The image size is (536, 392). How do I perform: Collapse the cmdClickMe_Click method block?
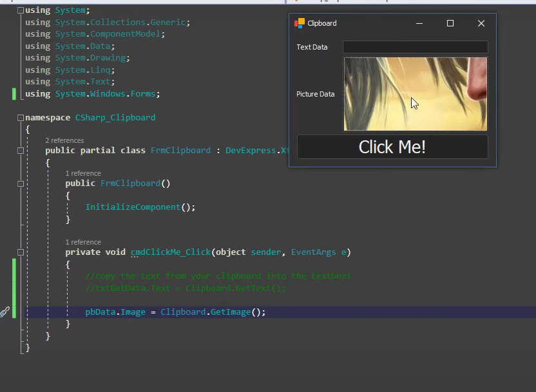click(x=21, y=252)
